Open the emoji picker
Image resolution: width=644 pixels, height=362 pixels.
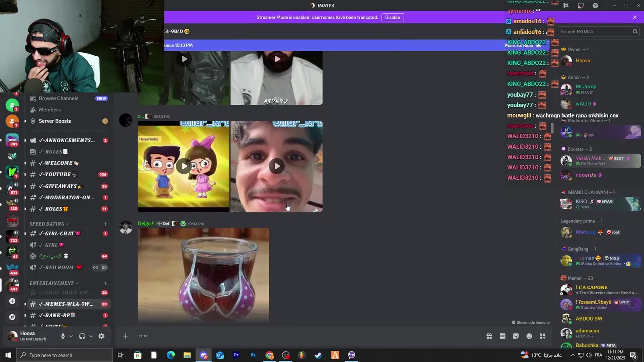pyautogui.click(x=529, y=336)
